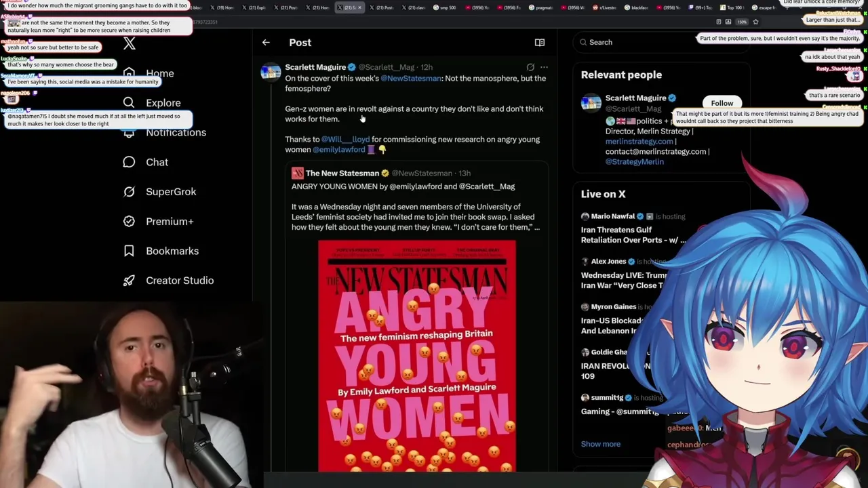Go back with the arrow beside Post
Screen dimensions: 868x488
point(266,42)
